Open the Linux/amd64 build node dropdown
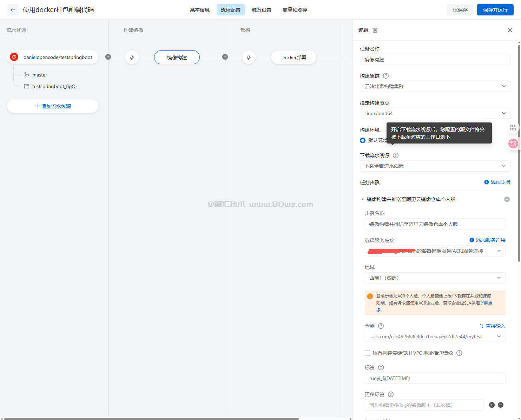The height and width of the screenshot is (420, 521). click(435, 113)
